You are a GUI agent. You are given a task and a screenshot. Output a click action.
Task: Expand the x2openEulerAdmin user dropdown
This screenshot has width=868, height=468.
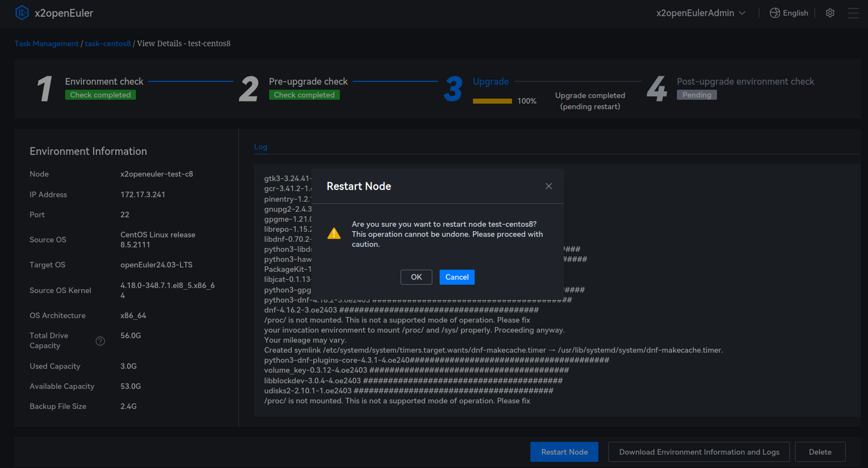(x=700, y=13)
